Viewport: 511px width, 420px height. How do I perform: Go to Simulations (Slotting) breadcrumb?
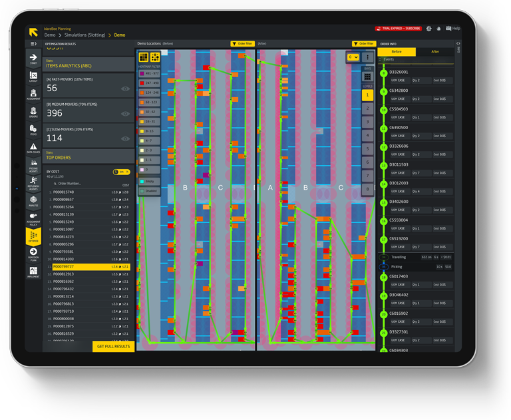tap(85, 35)
